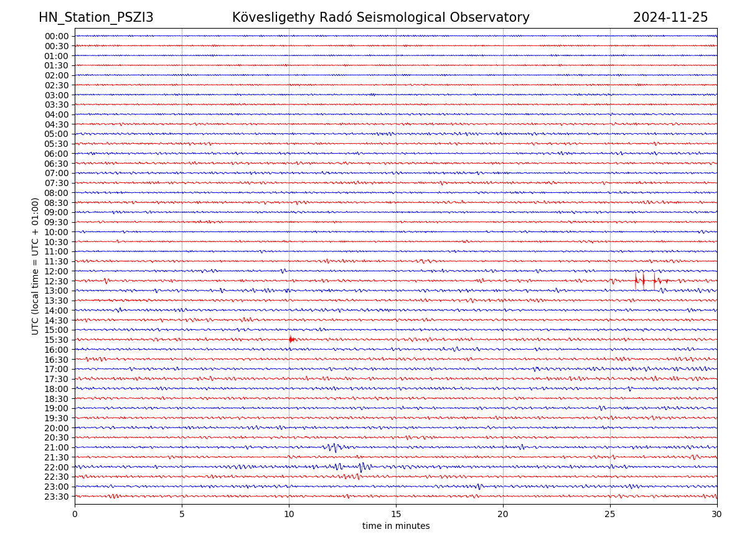Click the "time in minutes" axis label
This screenshot has height=560, width=747.
[396, 526]
